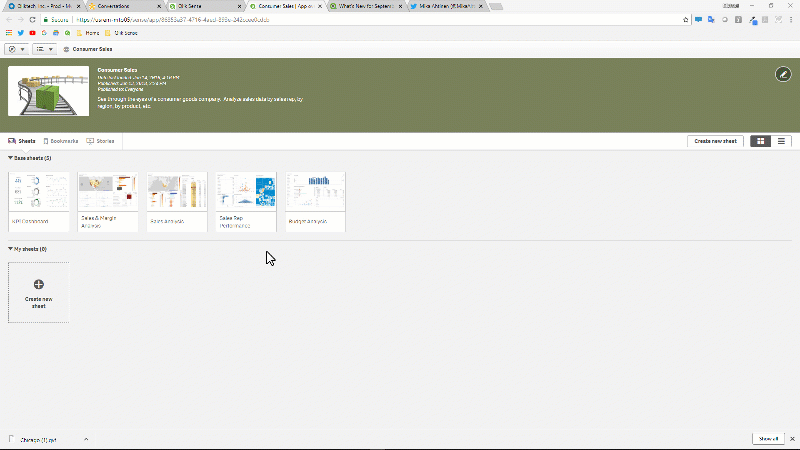The width and height of the screenshot is (800, 450).
Task: Click the browser back arrow
Action: (x=9, y=20)
